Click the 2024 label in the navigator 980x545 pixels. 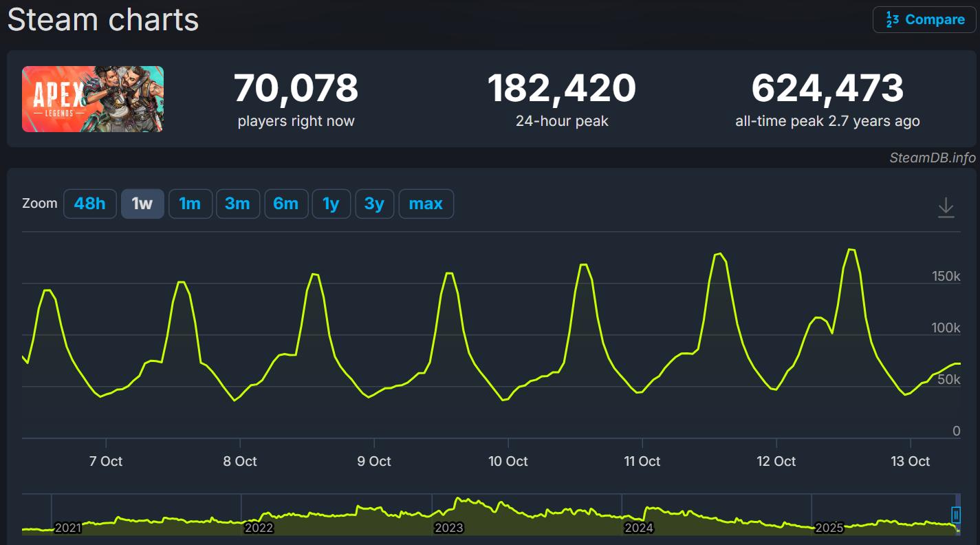(638, 528)
